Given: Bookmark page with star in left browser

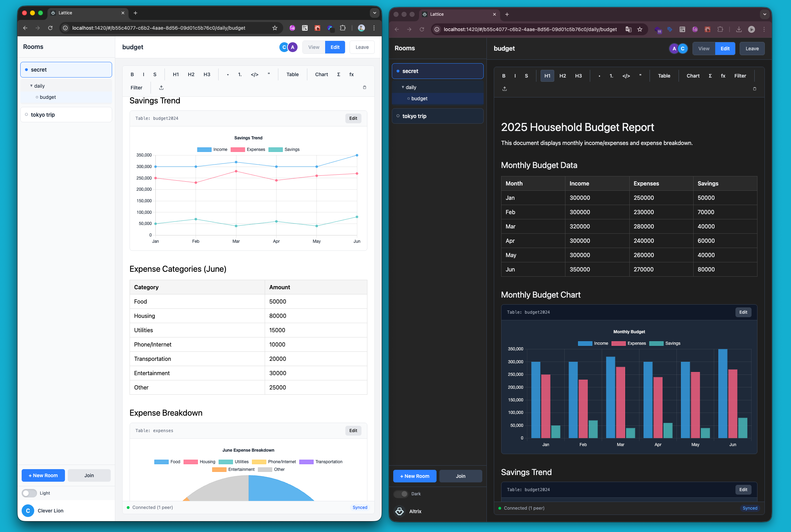Looking at the screenshot, I should coord(275,28).
